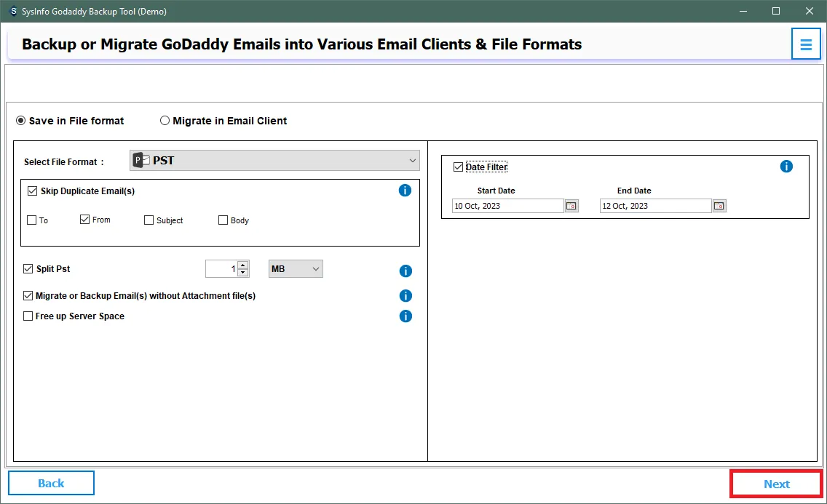This screenshot has height=504, width=827.
Task: Disable the Split Pst checkbox
Action: click(x=28, y=269)
